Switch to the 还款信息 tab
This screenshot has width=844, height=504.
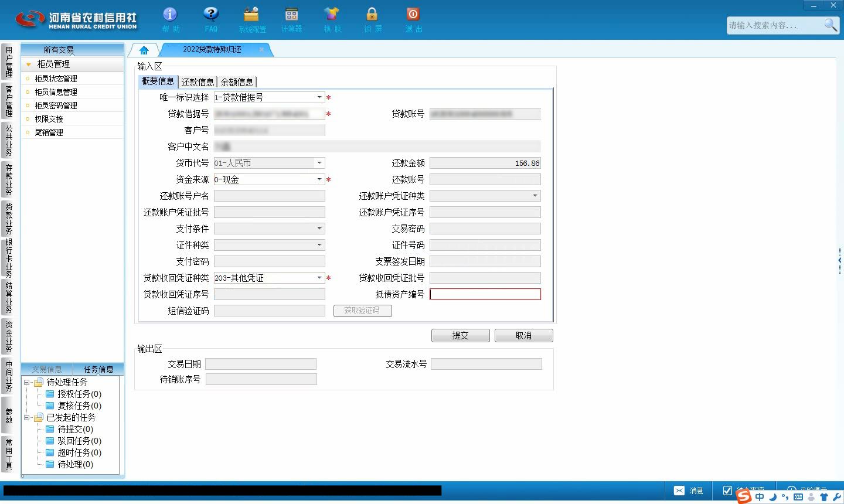tap(198, 82)
